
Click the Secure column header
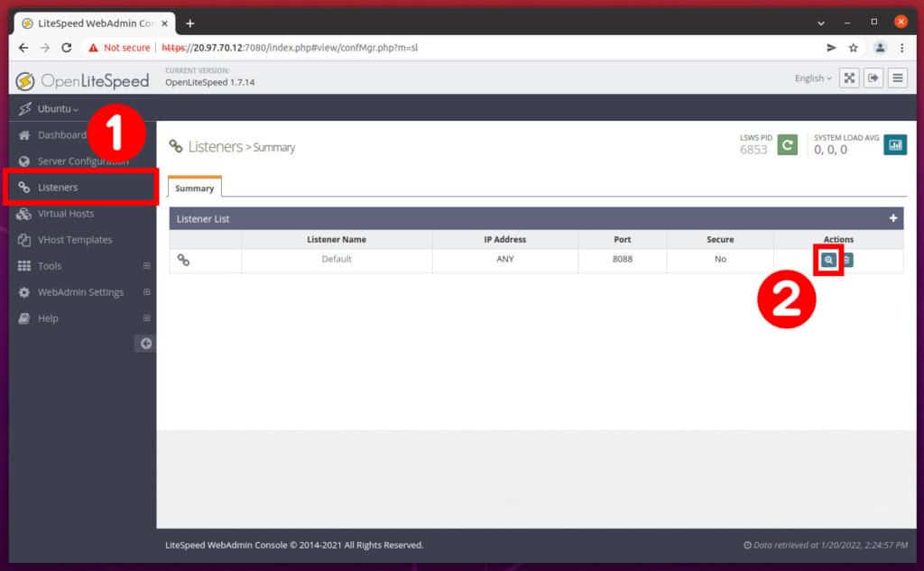(720, 239)
